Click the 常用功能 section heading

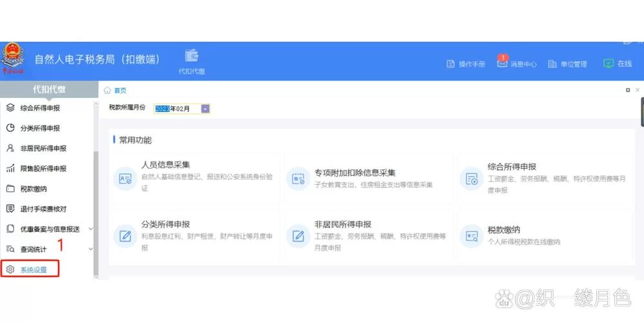point(135,140)
